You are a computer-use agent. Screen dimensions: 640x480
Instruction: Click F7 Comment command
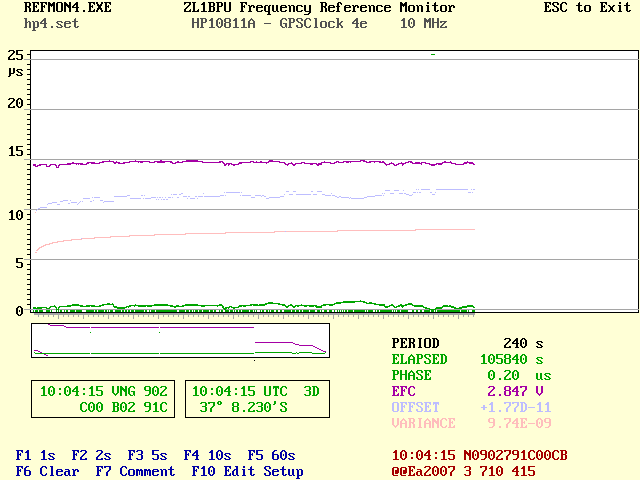click(x=136, y=471)
